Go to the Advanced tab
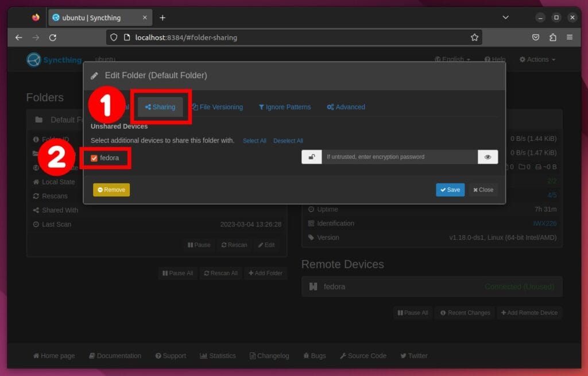 (x=346, y=107)
